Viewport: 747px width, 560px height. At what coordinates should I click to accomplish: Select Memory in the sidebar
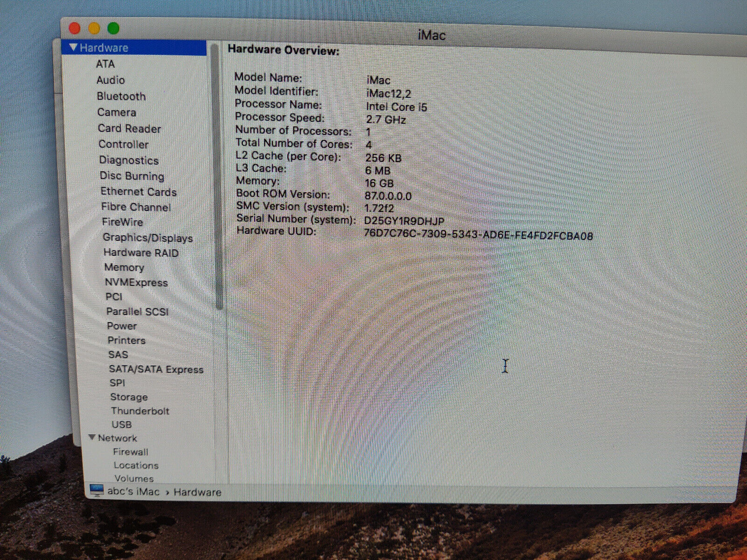coord(124,267)
